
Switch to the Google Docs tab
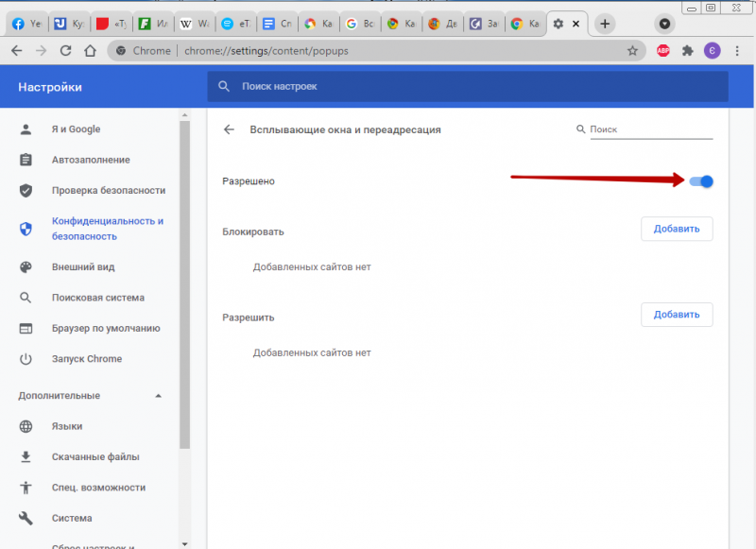click(277, 24)
